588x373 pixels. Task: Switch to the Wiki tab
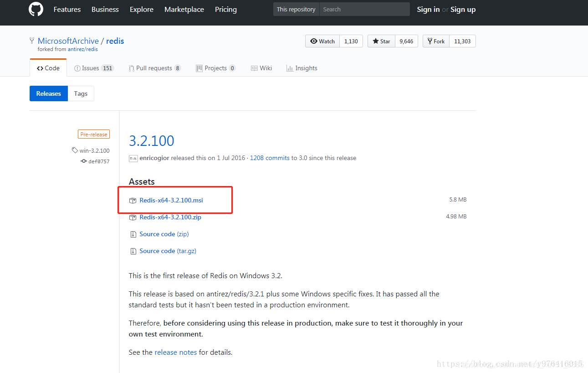coord(261,68)
